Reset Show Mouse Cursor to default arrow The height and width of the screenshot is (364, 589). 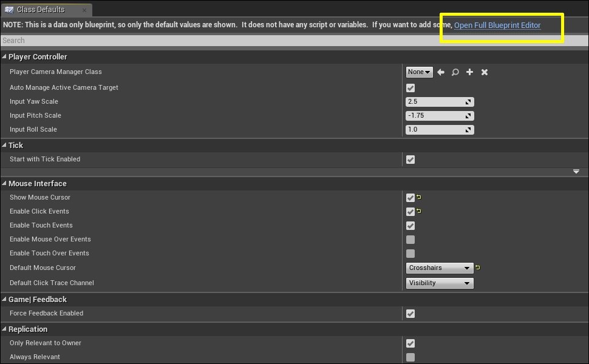coord(419,198)
